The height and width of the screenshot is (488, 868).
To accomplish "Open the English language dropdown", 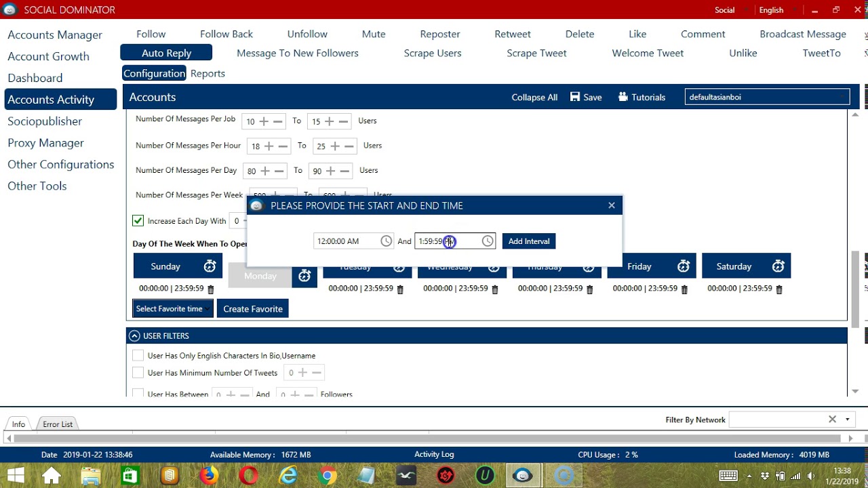I will pyautogui.click(x=777, y=10).
